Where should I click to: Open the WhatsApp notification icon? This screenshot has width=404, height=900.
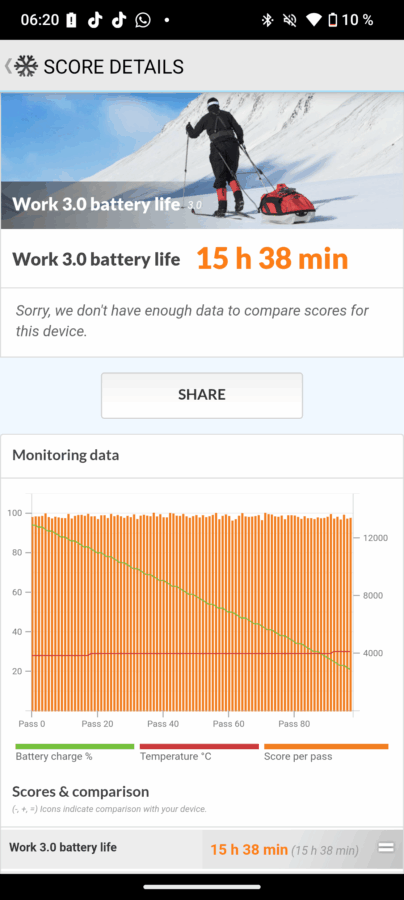(x=142, y=20)
